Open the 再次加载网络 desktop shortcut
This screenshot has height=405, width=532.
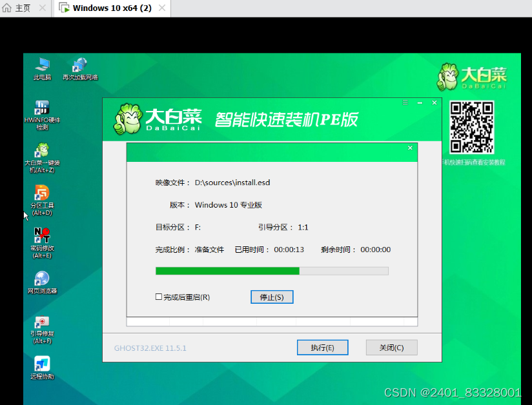click(x=80, y=69)
